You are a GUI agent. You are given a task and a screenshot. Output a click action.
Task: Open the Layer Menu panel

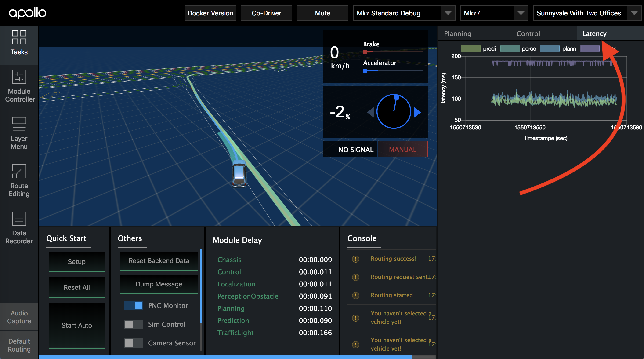point(19,133)
